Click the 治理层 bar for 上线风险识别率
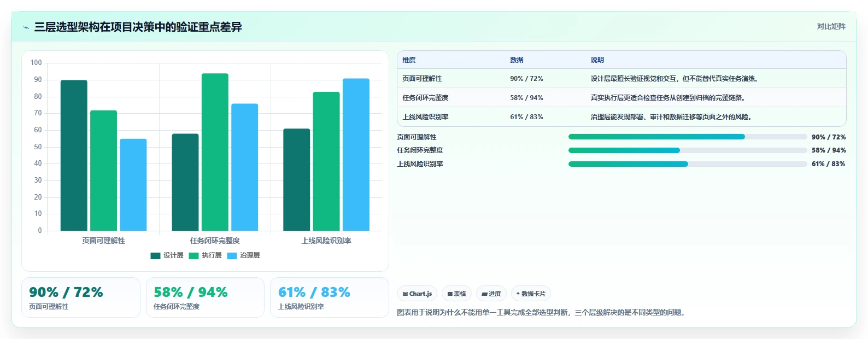Image resolution: width=868 pixels, height=339 pixels. 356,155
